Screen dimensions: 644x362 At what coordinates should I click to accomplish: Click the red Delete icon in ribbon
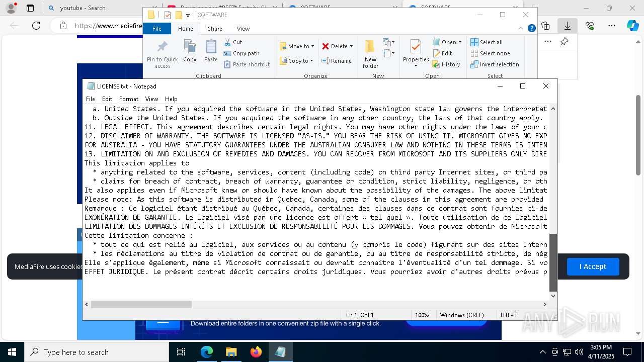pos(326,46)
